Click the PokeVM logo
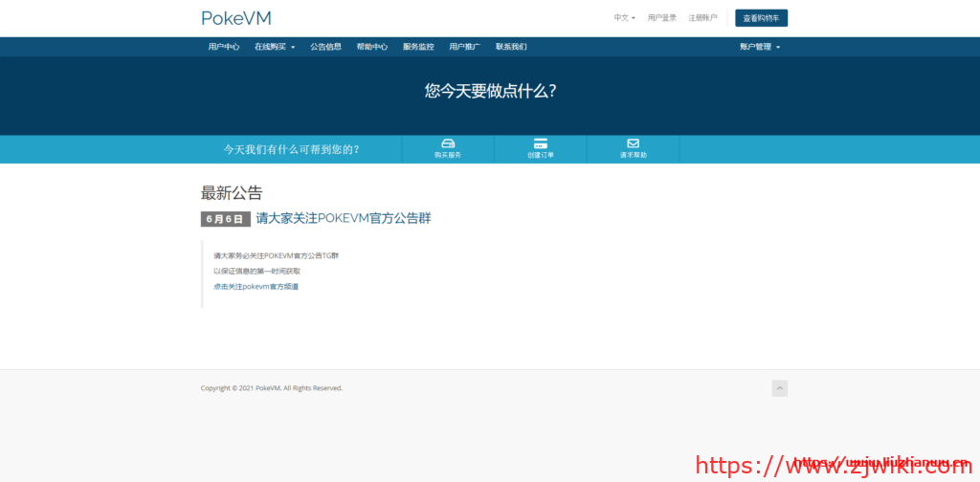This screenshot has height=482, width=980. 236,18
